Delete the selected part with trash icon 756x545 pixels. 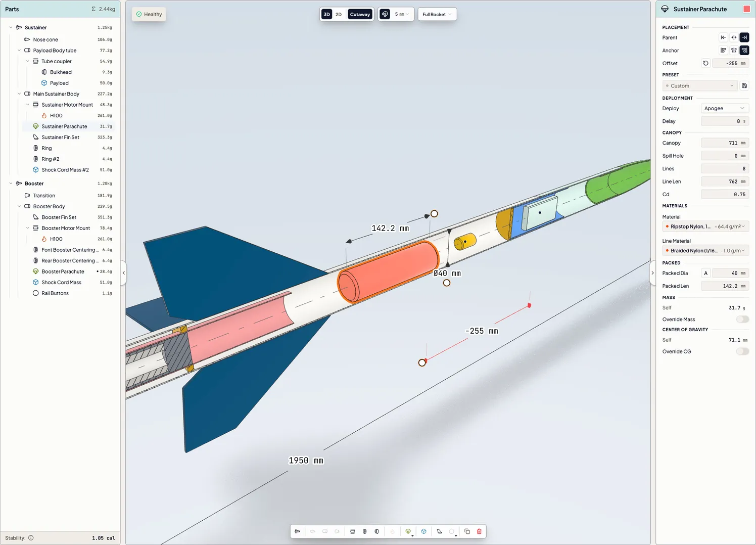tap(480, 531)
